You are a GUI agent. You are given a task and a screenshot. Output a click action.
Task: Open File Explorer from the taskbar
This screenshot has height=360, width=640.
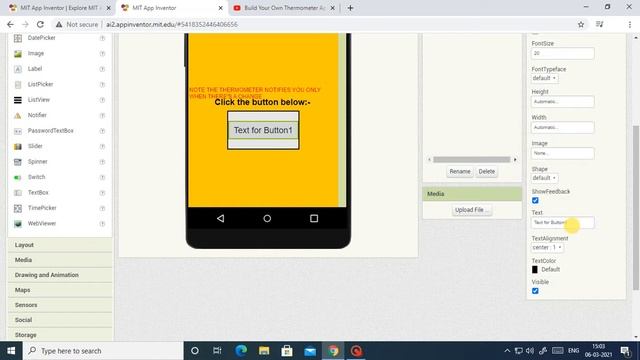[x=264, y=351]
